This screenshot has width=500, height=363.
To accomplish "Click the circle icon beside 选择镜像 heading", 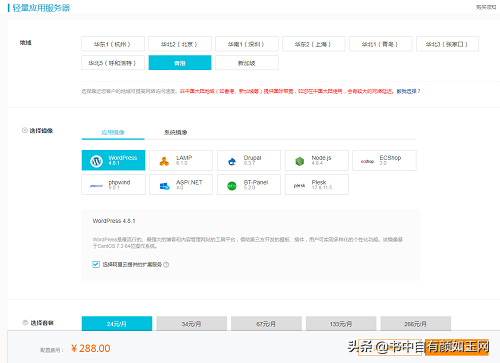I will pos(25,130).
